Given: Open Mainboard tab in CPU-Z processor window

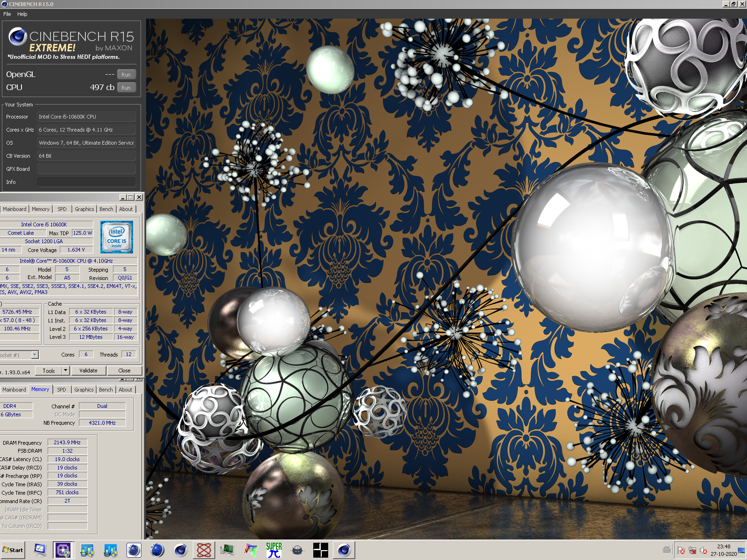Looking at the screenshot, I should [14, 209].
